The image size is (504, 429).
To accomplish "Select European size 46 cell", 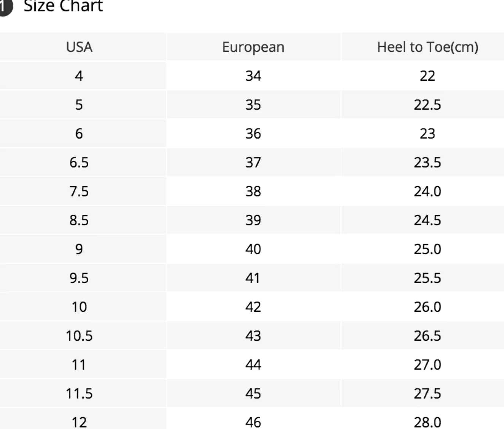I will pyautogui.click(x=253, y=422).
